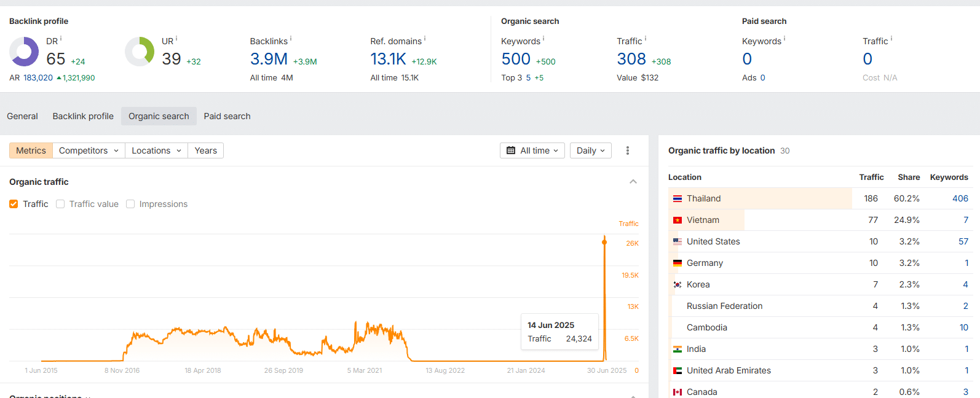
Task: Click the India flag icon
Action: [x=678, y=349]
